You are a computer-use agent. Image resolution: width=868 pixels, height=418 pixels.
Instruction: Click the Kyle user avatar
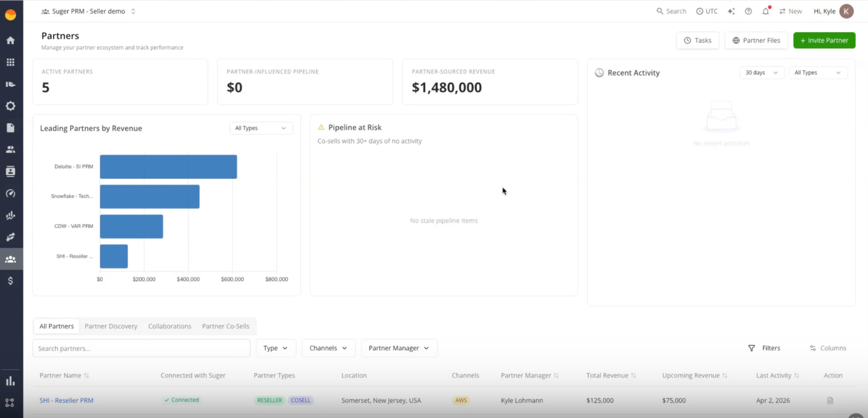click(x=846, y=11)
